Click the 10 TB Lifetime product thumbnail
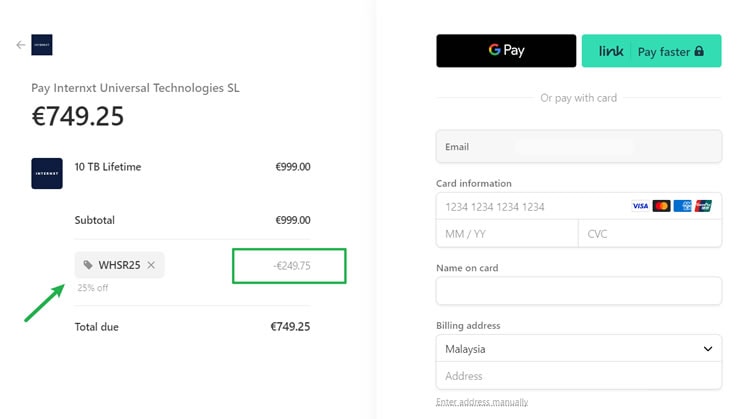Image resolution: width=750 pixels, height=419 pixels. click(47, 173)
